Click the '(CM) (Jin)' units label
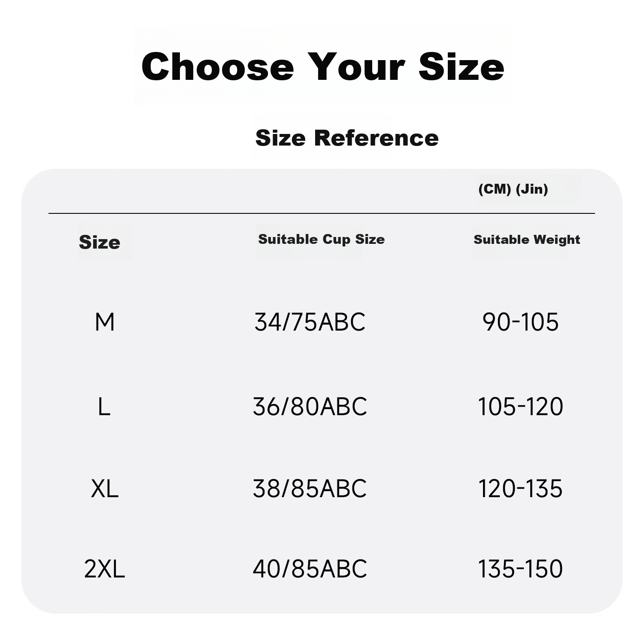This screenshot has width=644, height=644. pos(513,189)
